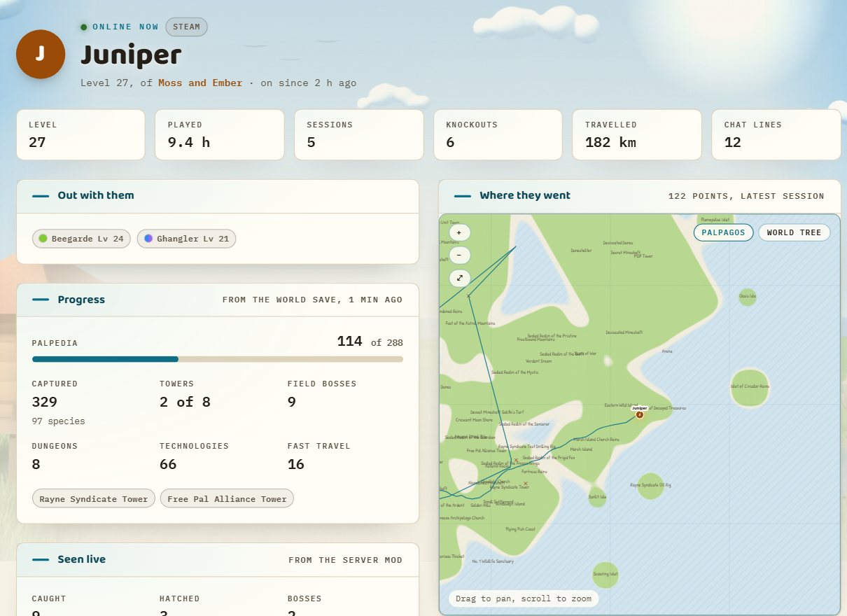Screen dimensions: 847x616
Task: Open the Moss and Ember guild link
Action: point(200,83)
